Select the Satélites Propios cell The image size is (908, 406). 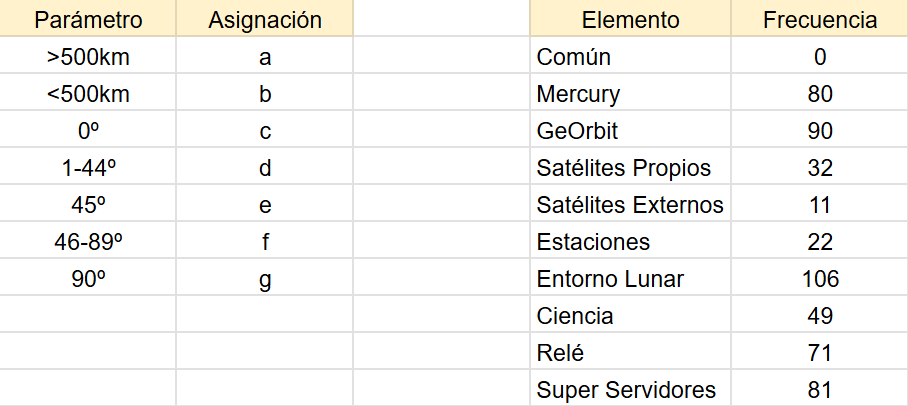[630, 169]
